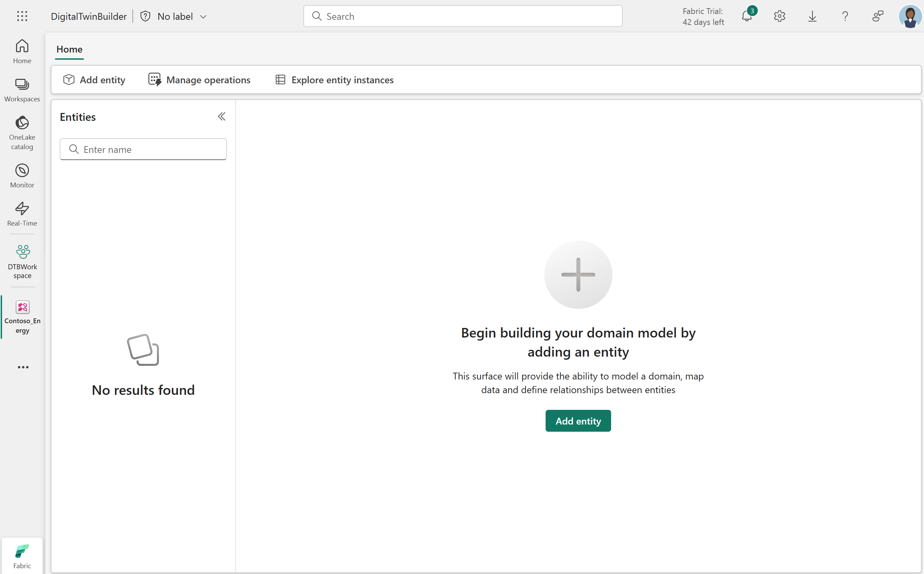This screenshot has height=574, width=924.
Task: Switch to the Home tab
Action: point(70,49)
